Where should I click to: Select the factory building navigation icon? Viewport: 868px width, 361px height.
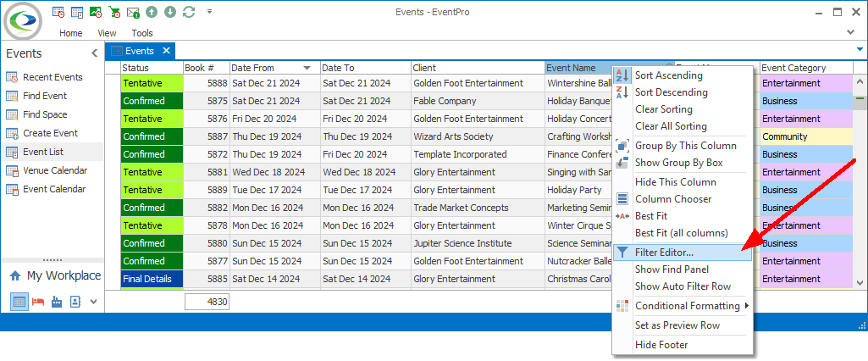57,302
